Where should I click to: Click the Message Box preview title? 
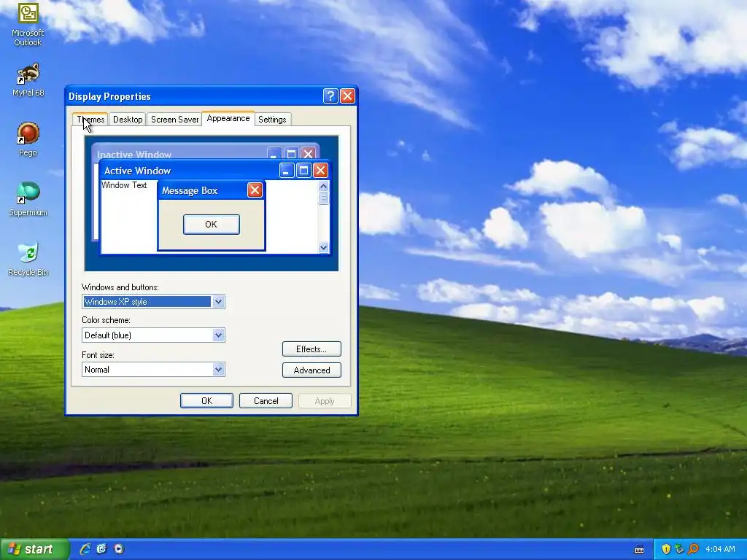(190, 190)
